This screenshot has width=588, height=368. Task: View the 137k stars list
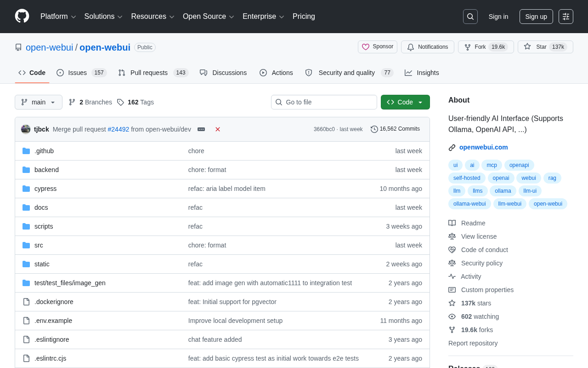click(x=470, y=303)
